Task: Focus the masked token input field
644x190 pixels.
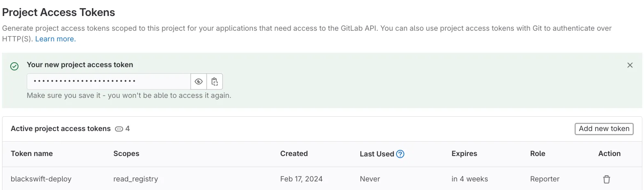Action: coord(109,81)
